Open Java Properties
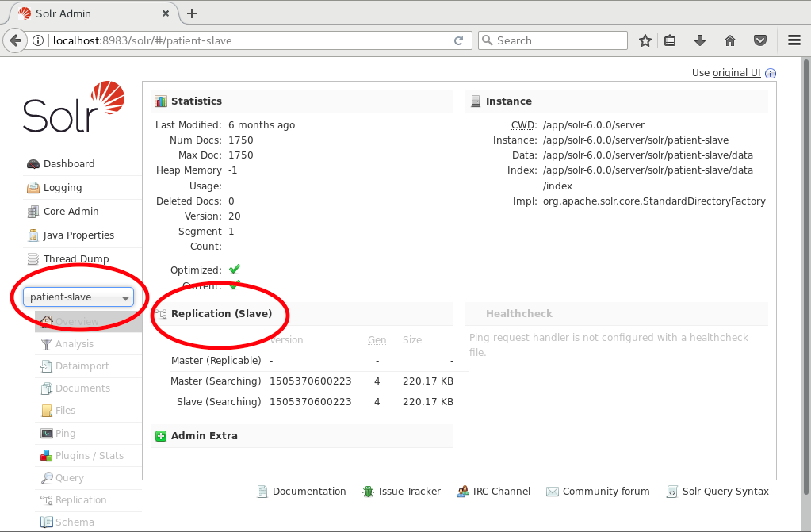The height and width of the screenshot is (532, 811). click(x=78, y=235)
